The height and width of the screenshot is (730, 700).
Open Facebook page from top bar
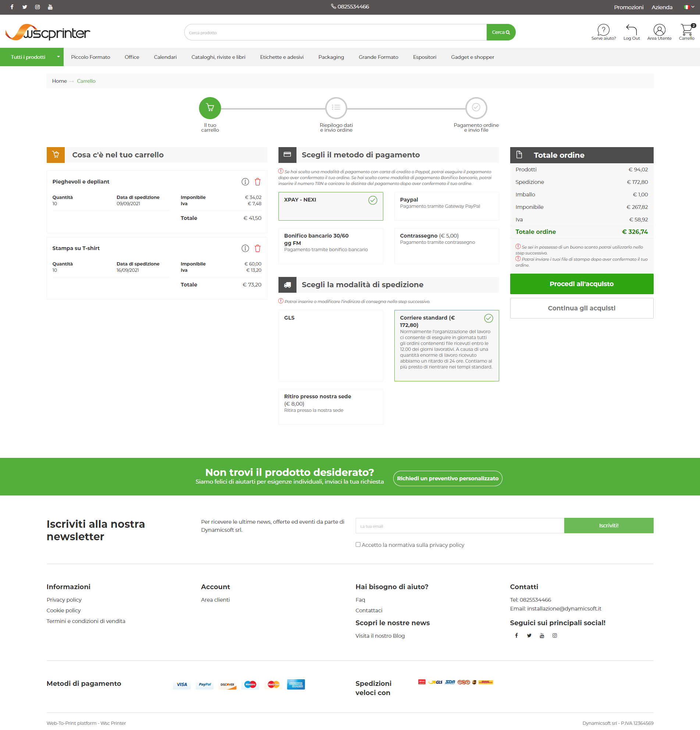[12, 7]
